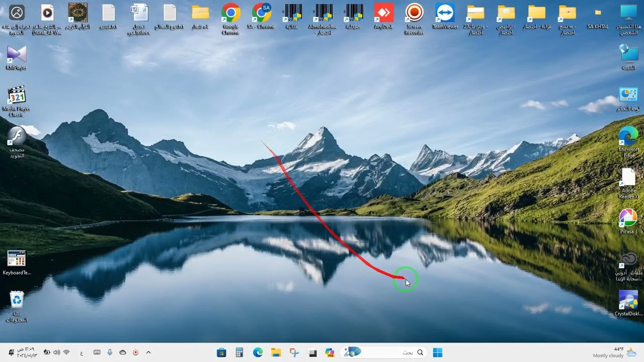Screen dimensions: 644x362
Task: Select the Adobe Reader XI desktop icon
Action: [x=628, y=184]
